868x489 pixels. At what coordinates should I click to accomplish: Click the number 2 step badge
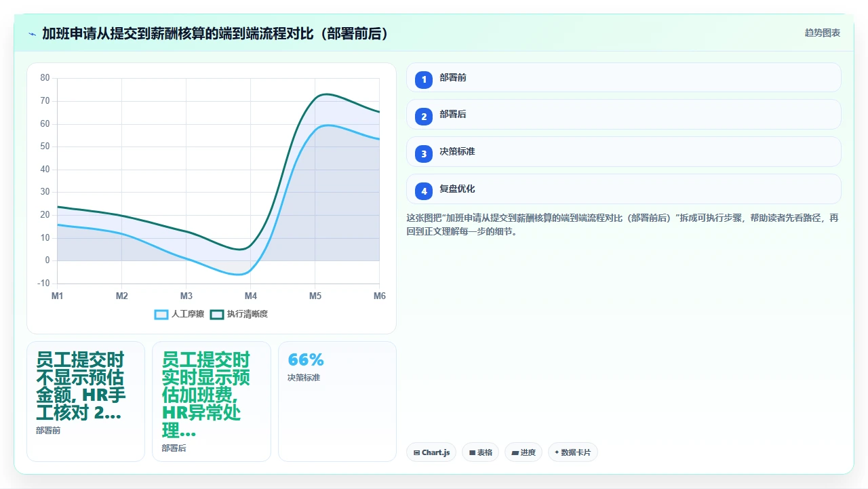click(424, 117)
